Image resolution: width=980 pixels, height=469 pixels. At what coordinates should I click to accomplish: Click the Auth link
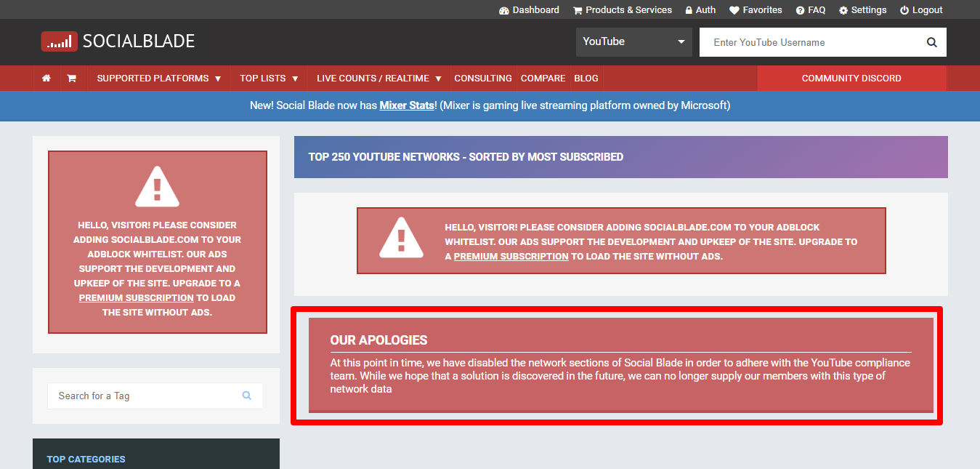(x=700, y=10)
